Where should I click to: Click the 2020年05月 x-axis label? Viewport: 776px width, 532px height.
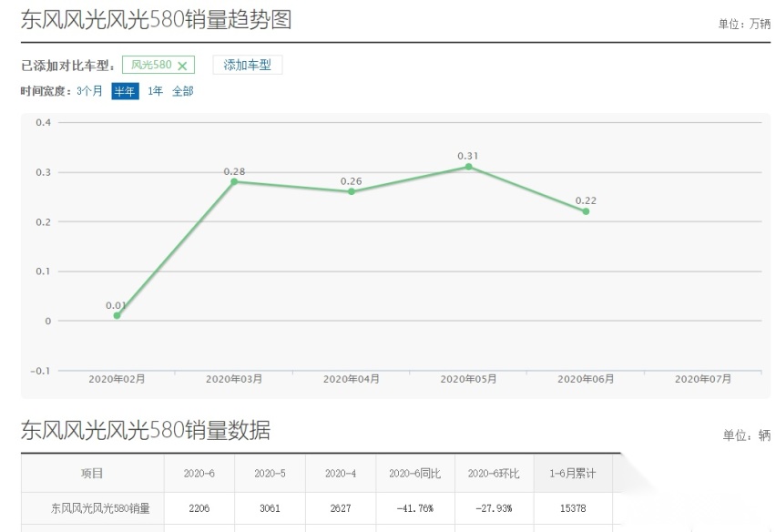pyautogui.click(x=469, y=379)
